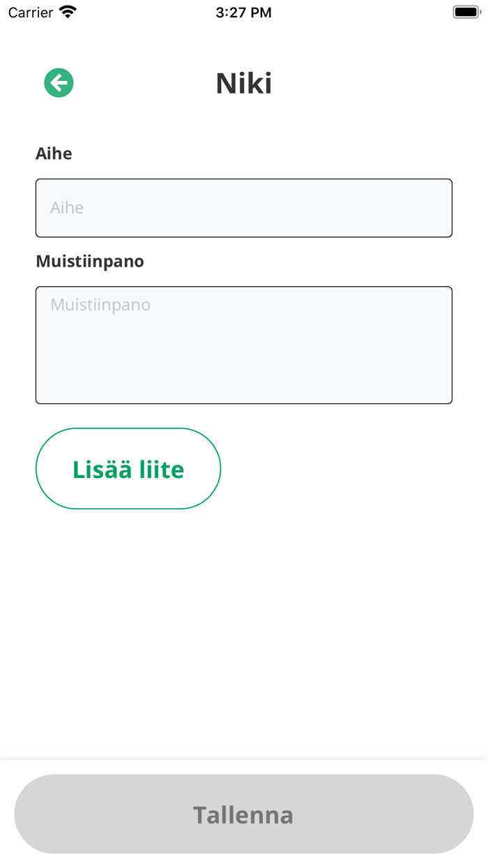The image size is (488, 868).
Task: Click the gray Tallenna save button
Action: [x=243, y=814]
